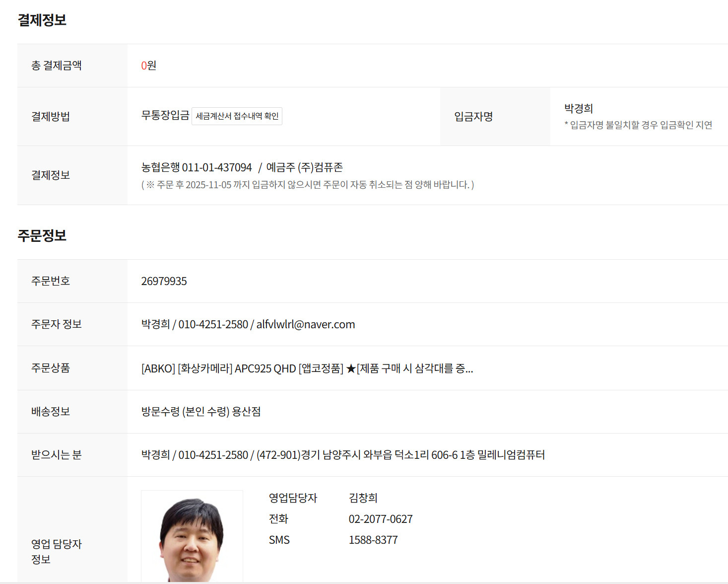Viewport: 728px width, 584px height.
Task: Click the 무통장입금 payment method text
Action: click(x=165, y=116)
